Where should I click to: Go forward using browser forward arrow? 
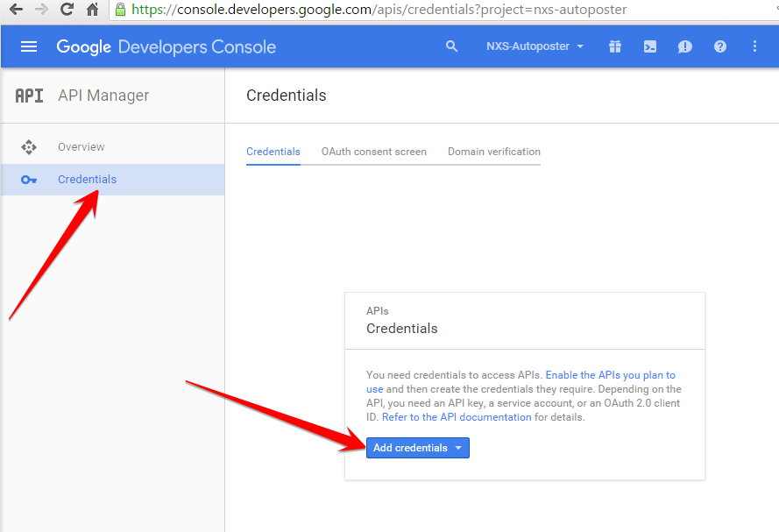tap(42, 9)
